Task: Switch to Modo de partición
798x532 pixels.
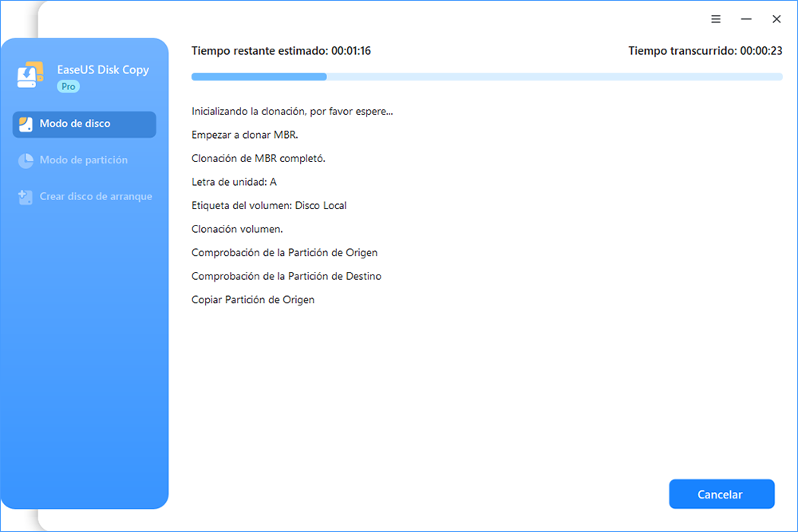Action: [85, 160]
